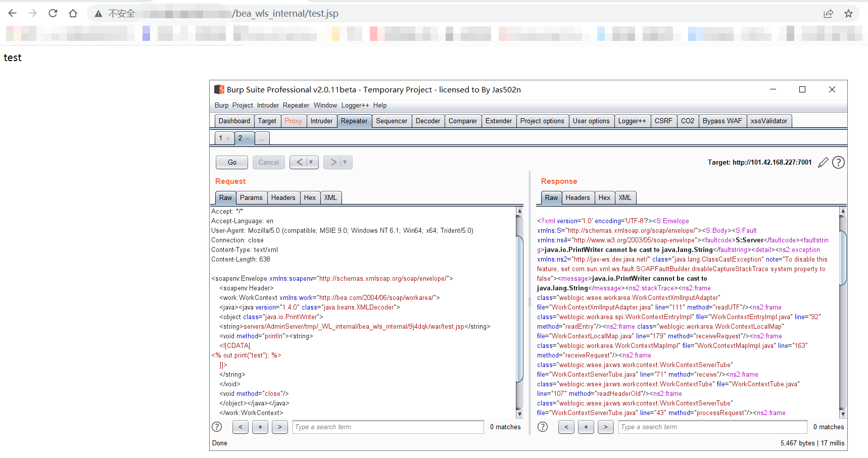The image size is (868, 458).
Task: Open request search help icon
Action: click(217, 427)
